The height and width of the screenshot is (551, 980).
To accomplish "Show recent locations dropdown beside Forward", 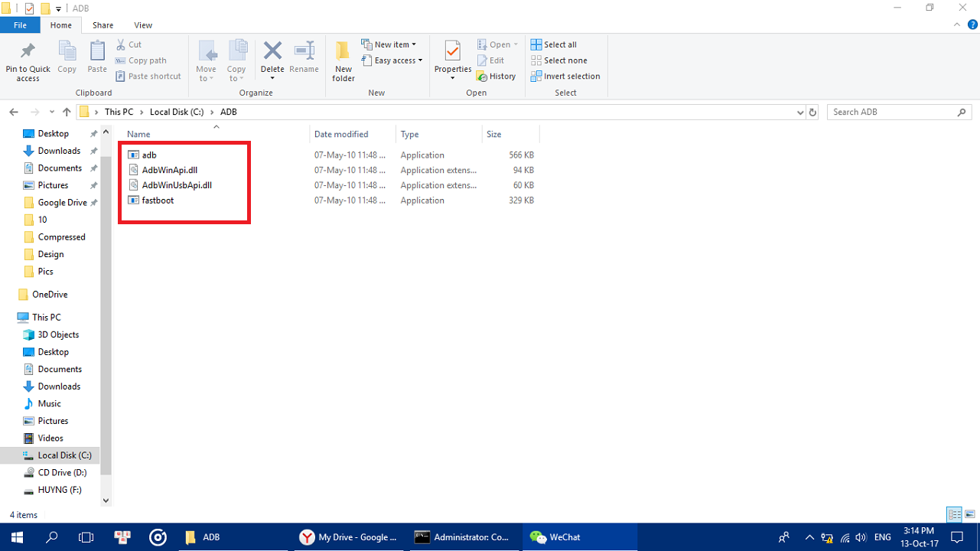I will point(51,112).
